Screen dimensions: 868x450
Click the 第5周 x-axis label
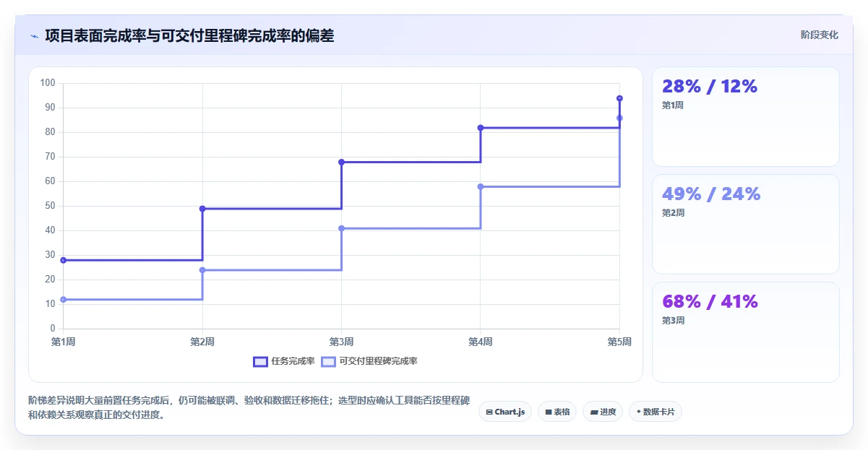[x=619, y=342]
